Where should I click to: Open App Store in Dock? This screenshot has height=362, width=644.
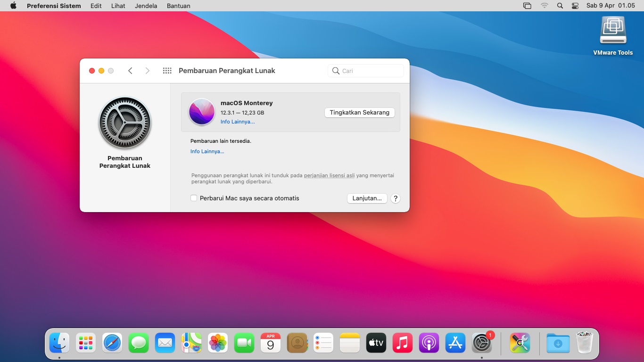point(455,343)
